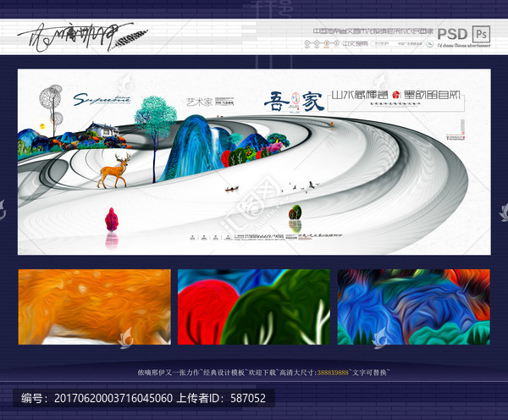Screen dimensions: 508x420
Task: Open the orange deer fur detail thumbnail
Action: (95, 307)
